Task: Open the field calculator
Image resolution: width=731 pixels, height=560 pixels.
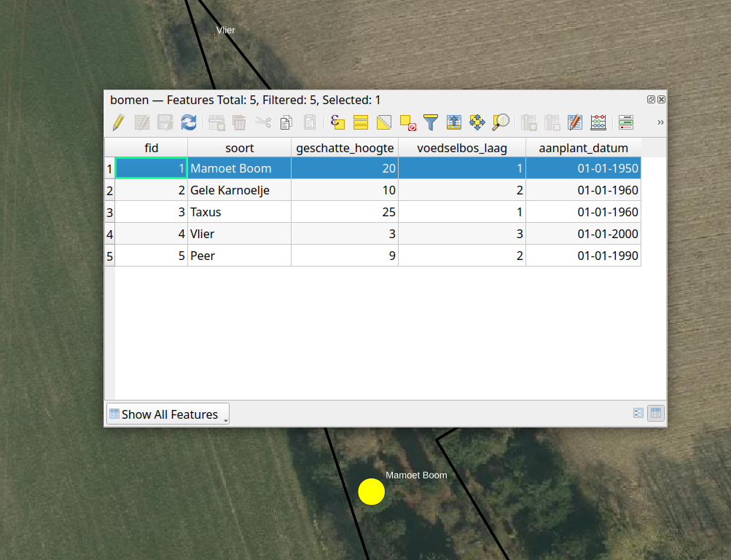Action: (x=598, y=122)
